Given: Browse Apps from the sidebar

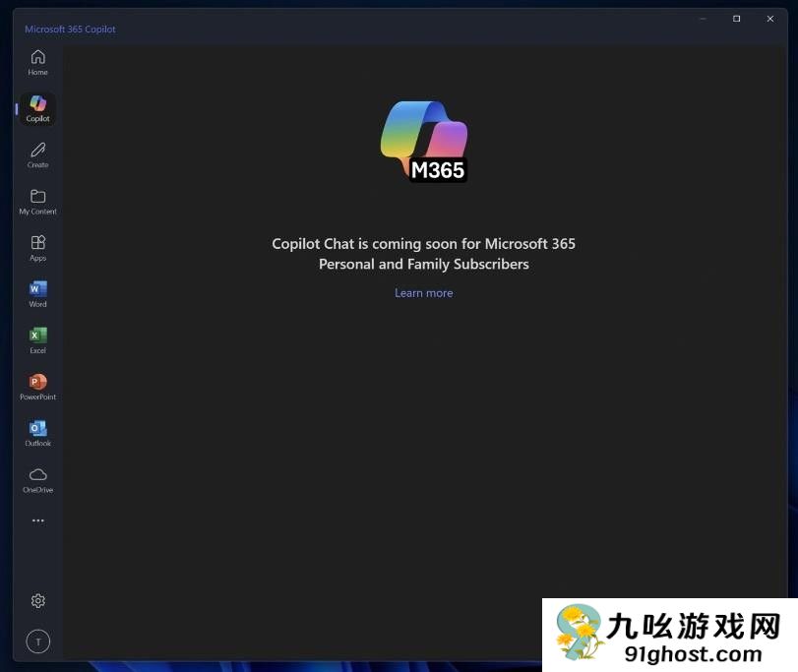Looking at the screenshot, I should (37, 247).
